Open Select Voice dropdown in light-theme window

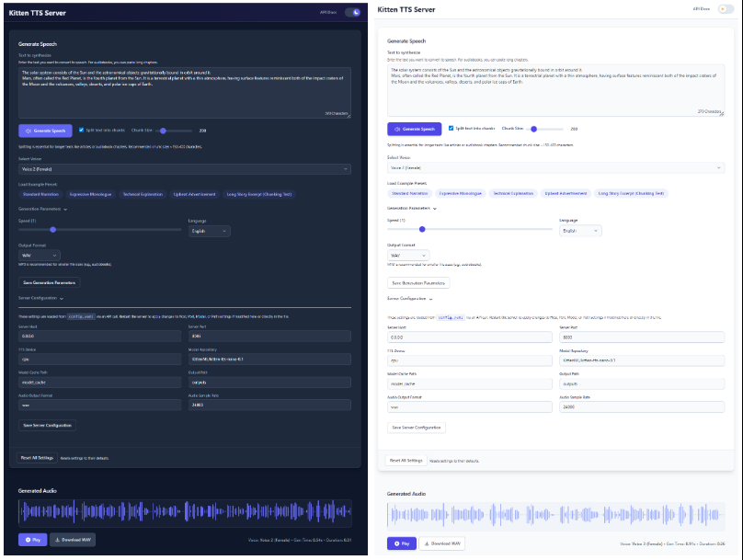click(x=555, y=167)
